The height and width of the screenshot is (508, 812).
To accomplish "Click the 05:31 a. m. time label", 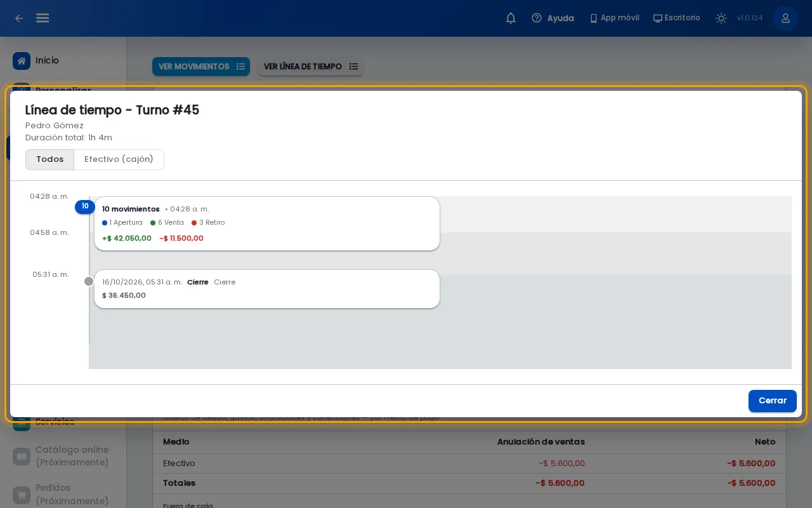I will [x=51, y=275].
